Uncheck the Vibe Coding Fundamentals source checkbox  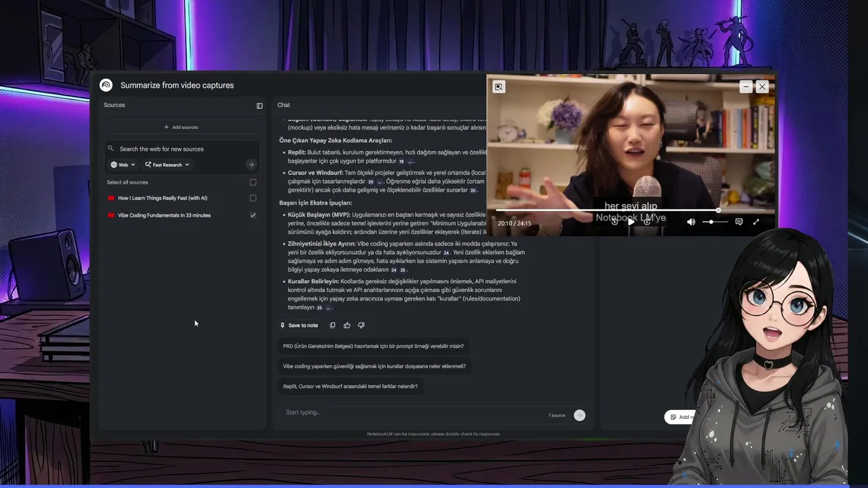click(x=253, y=215)
